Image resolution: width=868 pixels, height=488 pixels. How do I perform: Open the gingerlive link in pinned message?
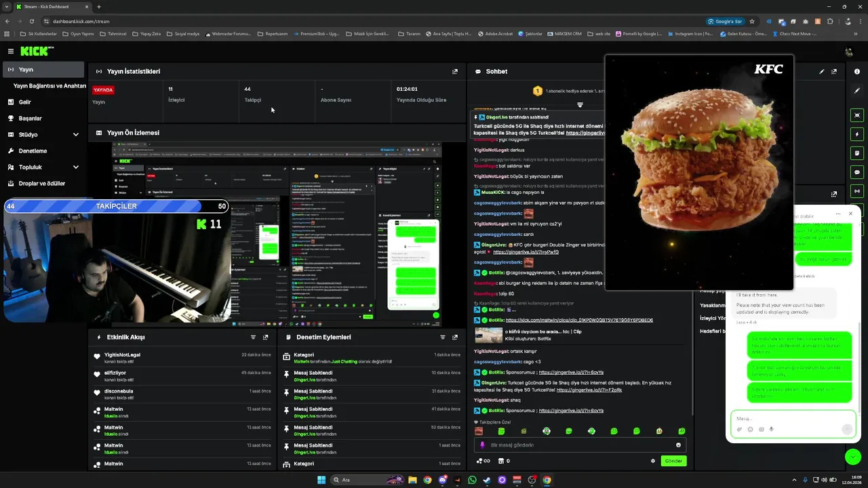[585, 133]
